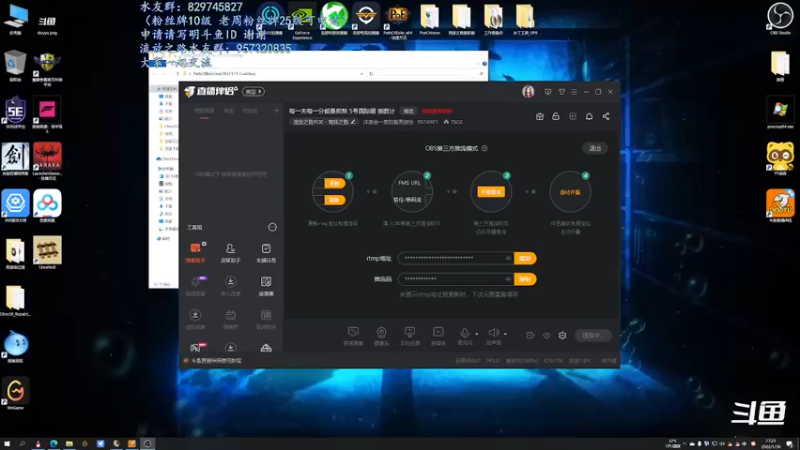The width and height of the screenshot is (800, 450).
Task: Copy the rtmp address
Action: [525, 259]
